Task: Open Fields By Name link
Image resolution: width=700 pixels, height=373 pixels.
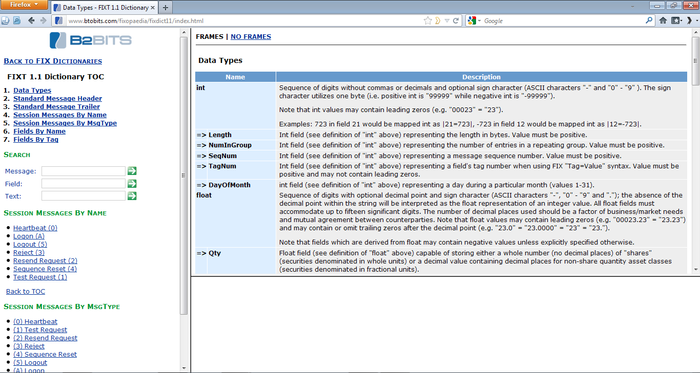Action: point(39,131)
